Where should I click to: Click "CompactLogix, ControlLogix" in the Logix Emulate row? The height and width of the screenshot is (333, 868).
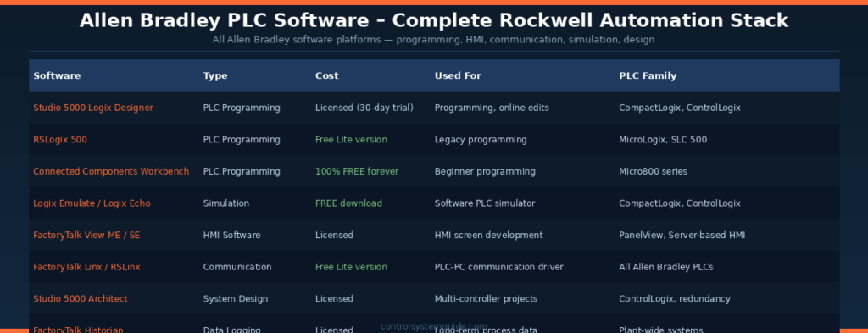(680, 203)
